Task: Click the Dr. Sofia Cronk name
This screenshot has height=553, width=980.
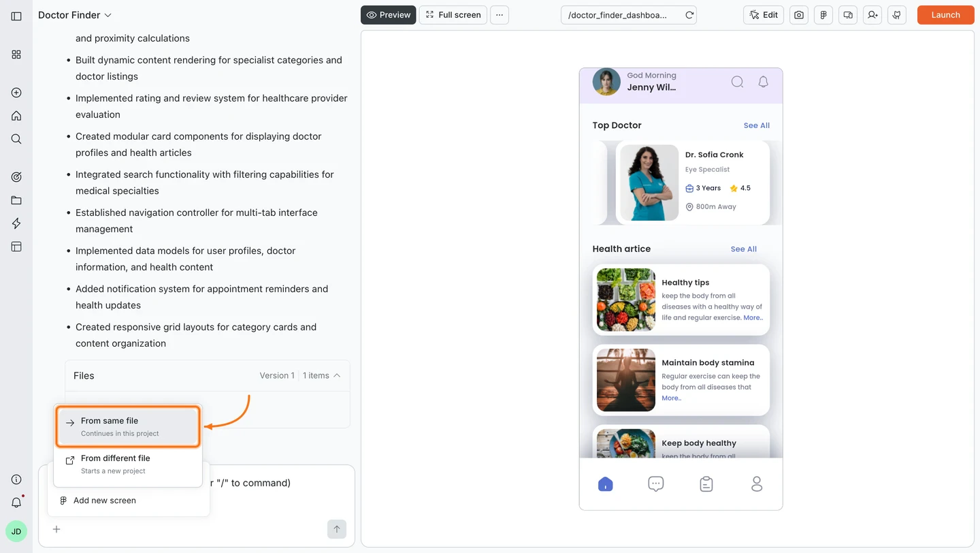Action: click(x=714, y=155)
